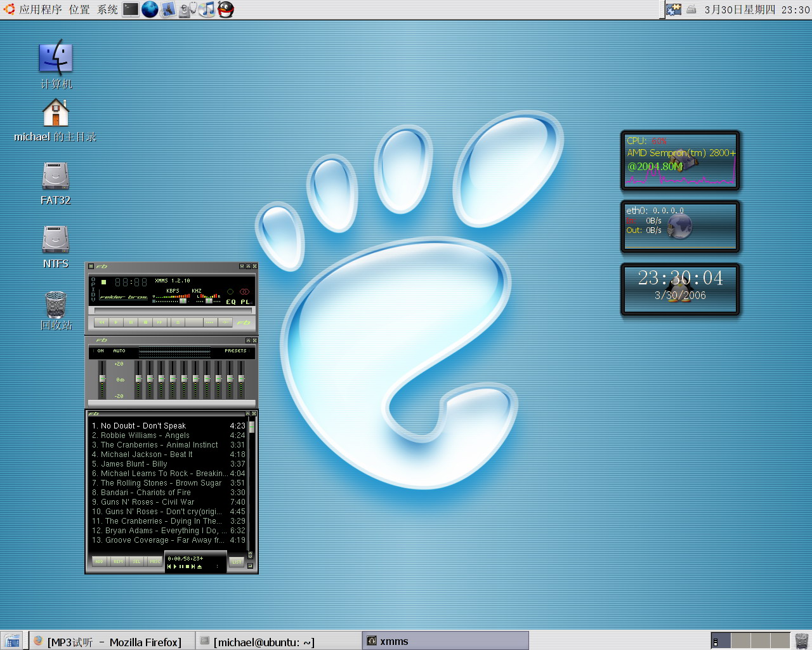Screen dimensions: 812x650
Task: Select "Bryan Adams - Everything I Do" track
Action: (x=168, y=531)
